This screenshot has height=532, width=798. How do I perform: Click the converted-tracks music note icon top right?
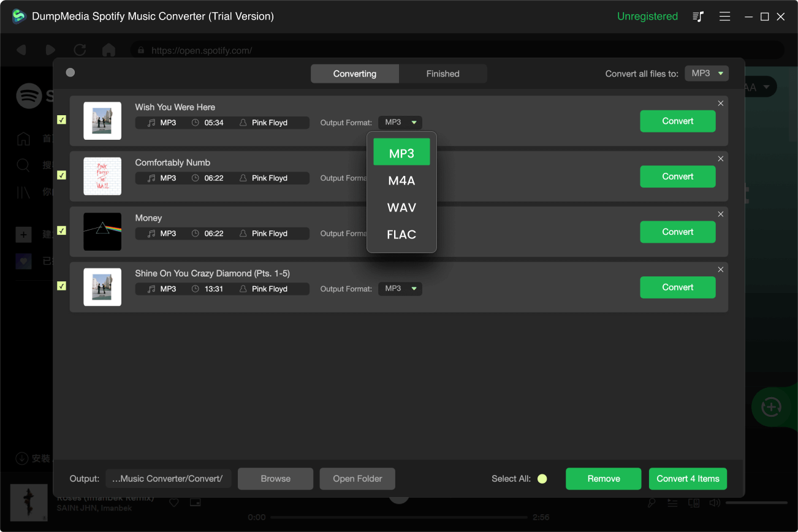pyautogui.click(x=697, y=17)
